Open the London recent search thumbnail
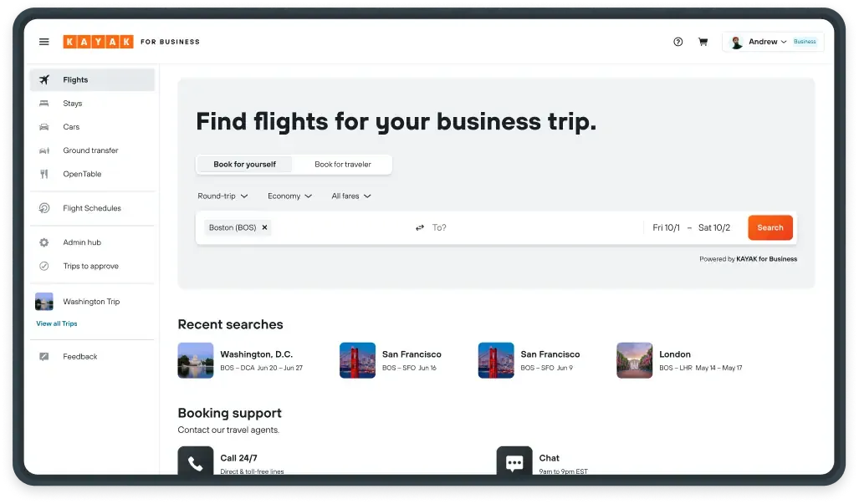Screen dimensions: 859x504 coord(634,360)
